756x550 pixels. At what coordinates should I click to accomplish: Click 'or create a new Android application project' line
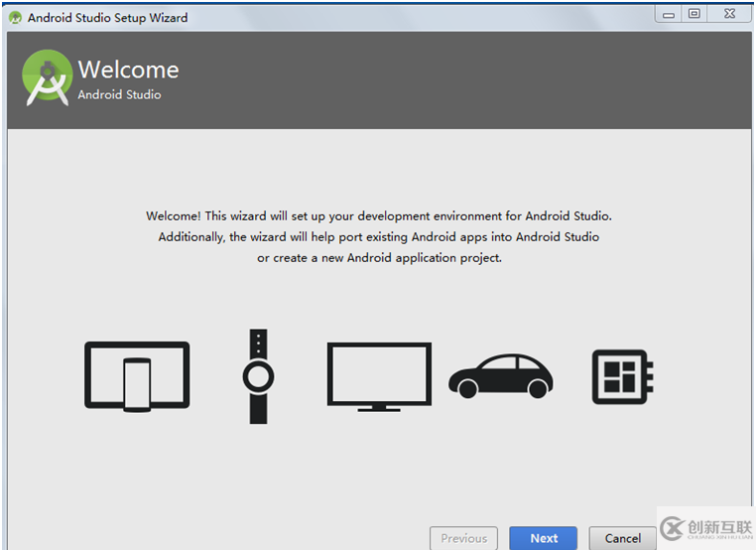pyautogui.click(x=379, y=258)
